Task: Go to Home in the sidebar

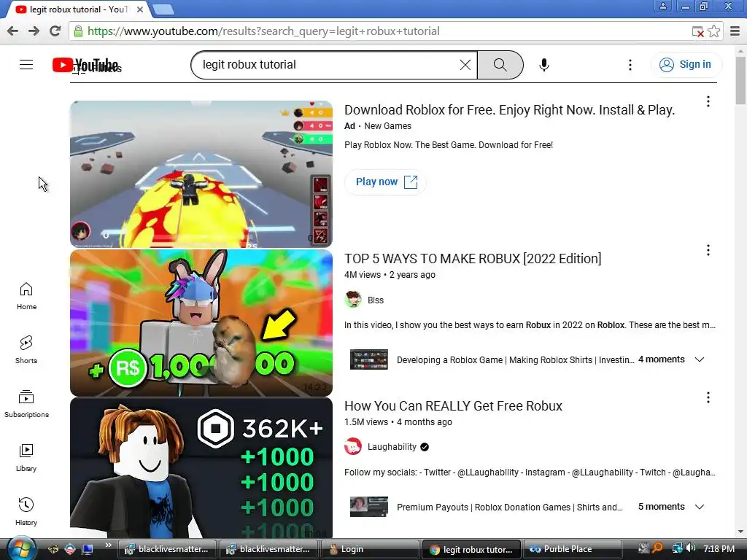Action: tap(26, 296)
